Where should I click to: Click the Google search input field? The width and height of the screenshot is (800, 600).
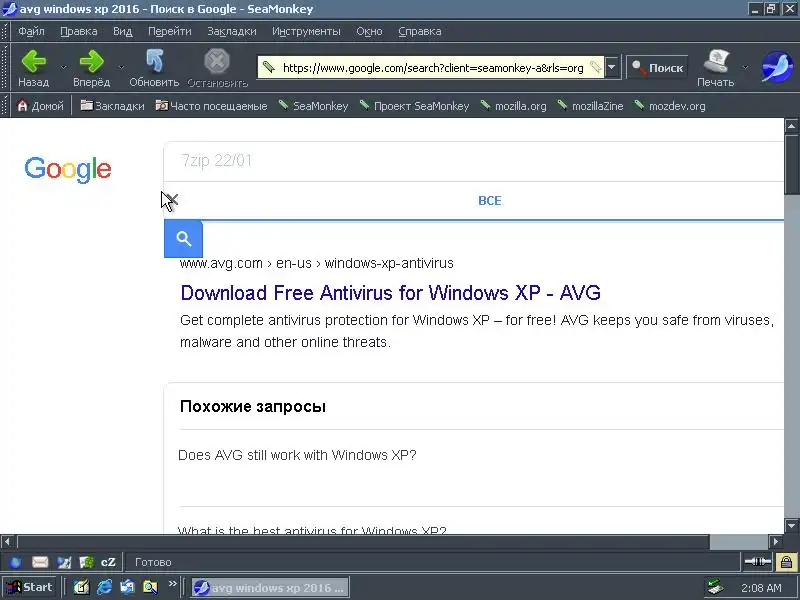pos(473,161)
